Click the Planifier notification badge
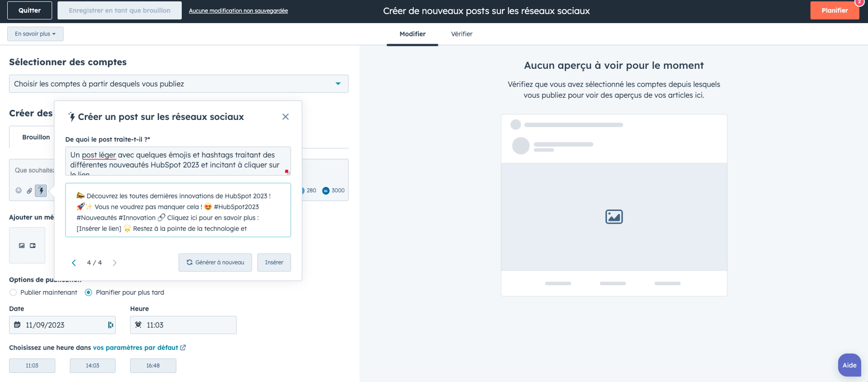This screenshot has height=382, width=868. click(859, 2)
